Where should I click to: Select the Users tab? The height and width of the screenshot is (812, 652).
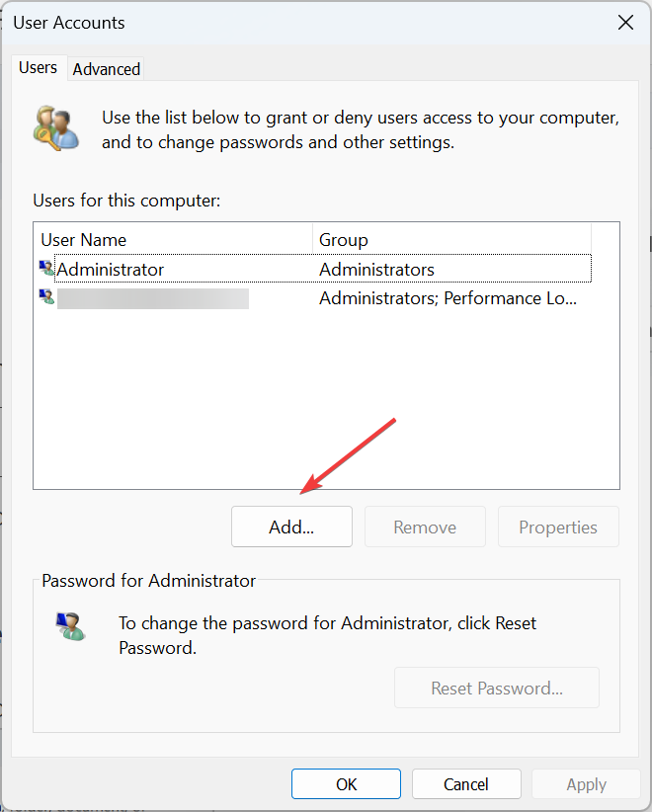pyautogui.click(x=39, y=68)
